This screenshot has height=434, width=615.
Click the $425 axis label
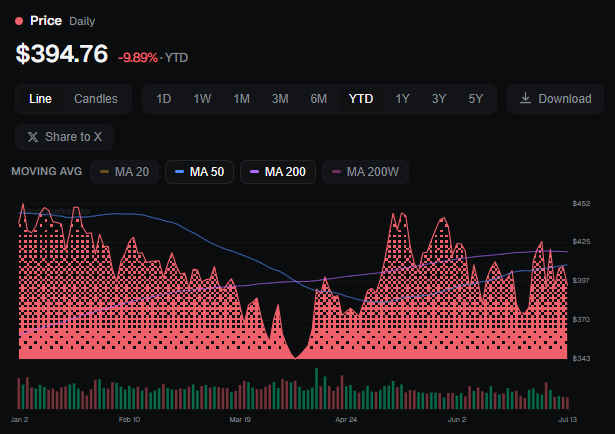coord(581,242)
